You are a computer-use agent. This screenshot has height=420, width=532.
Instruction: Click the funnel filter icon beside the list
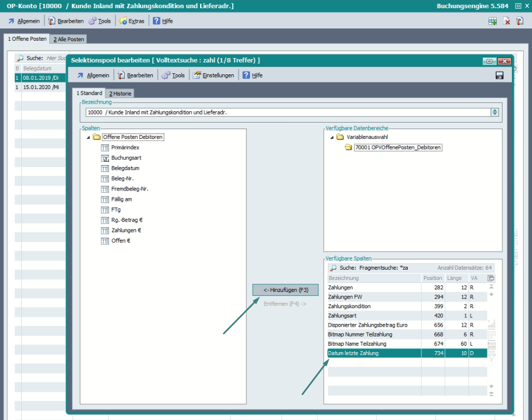pos(492,357)
